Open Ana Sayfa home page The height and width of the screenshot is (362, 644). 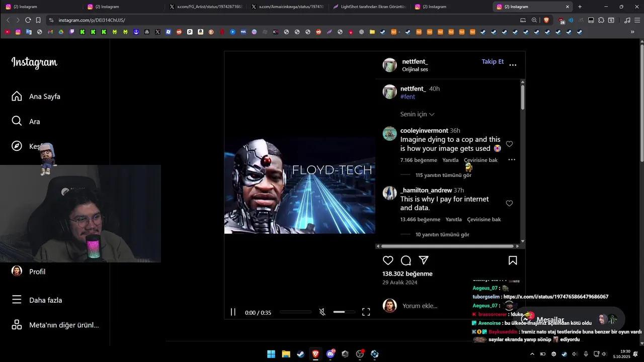coord(36,96)
